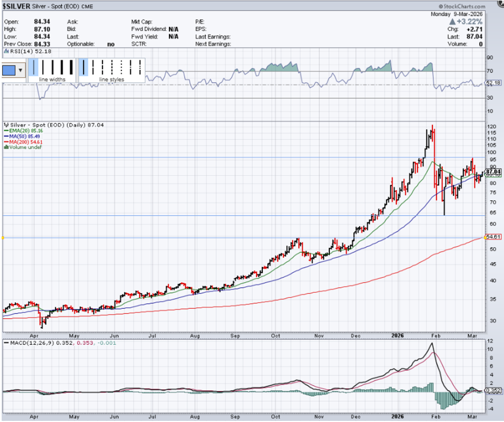Choose the third line style option
504x422 pixels.
coord(103,67)
